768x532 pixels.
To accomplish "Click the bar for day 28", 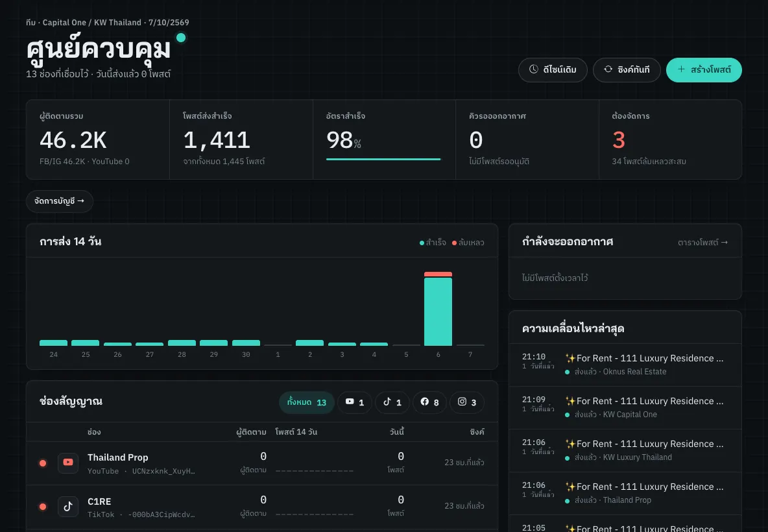I will [x=182, y=343].
